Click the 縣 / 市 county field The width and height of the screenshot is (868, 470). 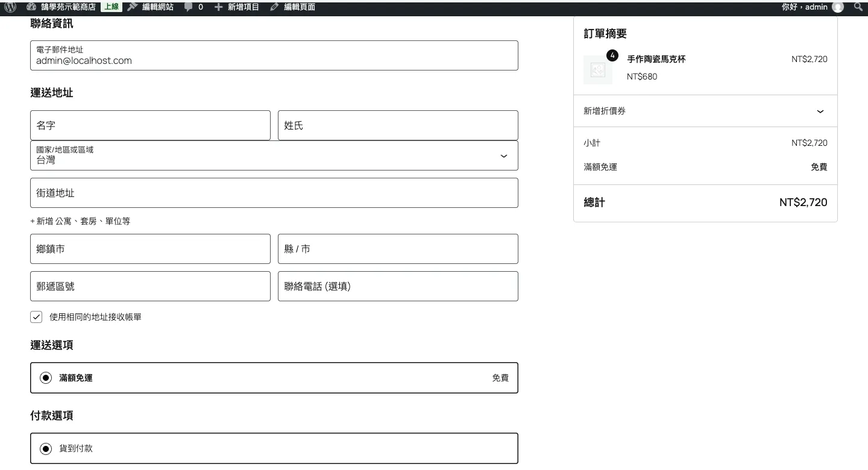point(398,249)
